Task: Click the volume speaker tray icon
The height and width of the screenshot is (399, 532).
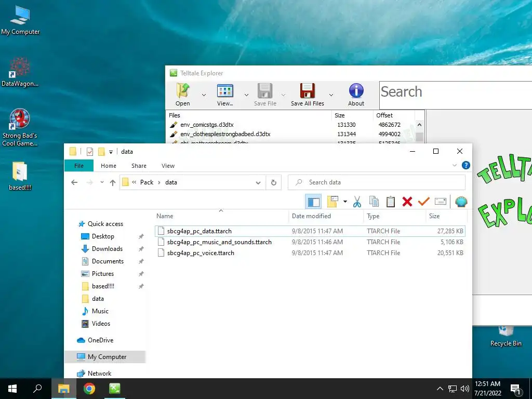Action: tap(464, 389)
